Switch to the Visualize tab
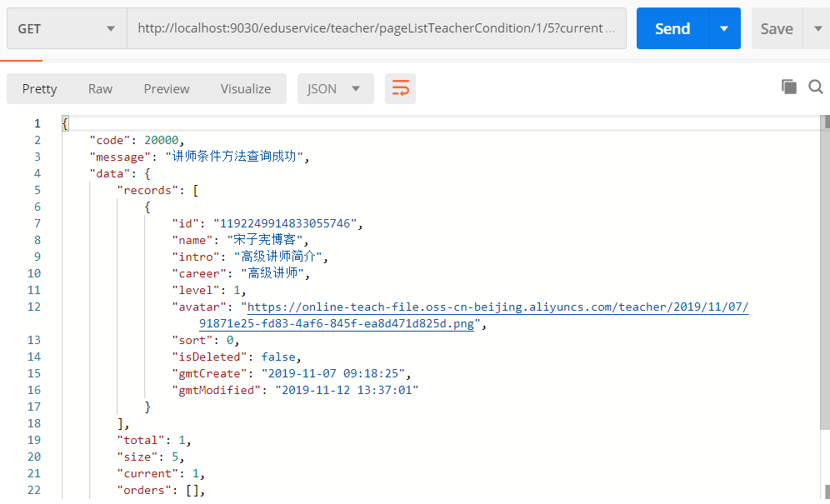The height and width of the screenshot is (504, 830). coord(245,88)
